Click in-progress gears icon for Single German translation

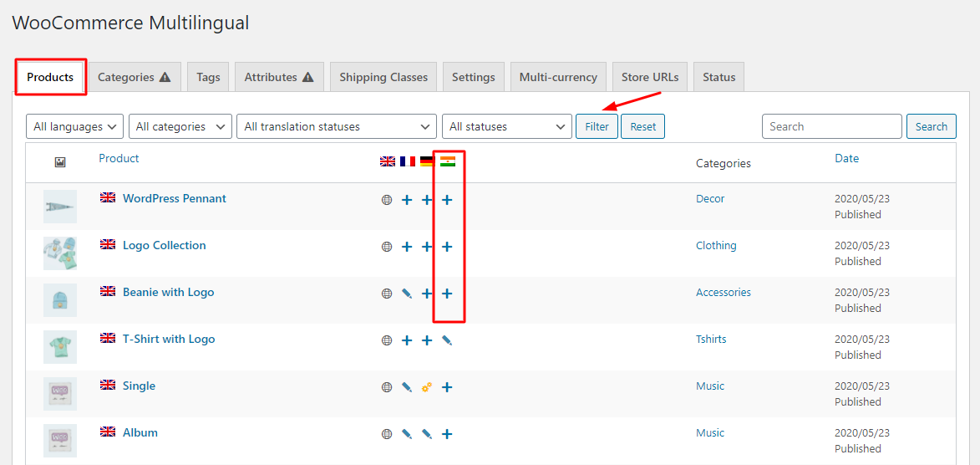pyautogui.click(x=427, y=387)
